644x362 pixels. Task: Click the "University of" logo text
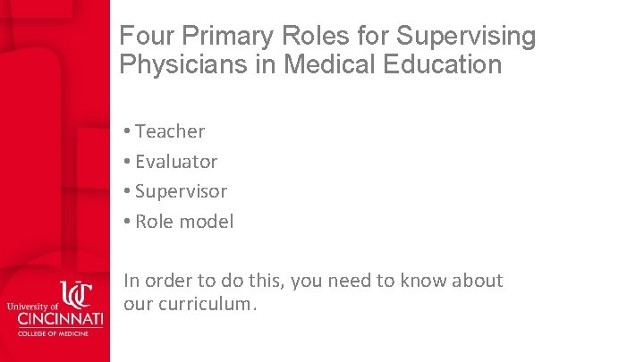(32, 307)
